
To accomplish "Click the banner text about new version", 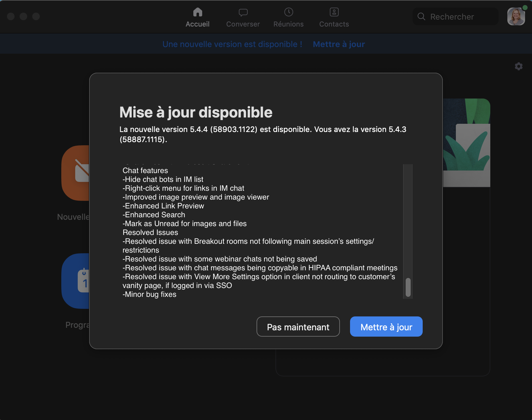I will pos(232,44).
